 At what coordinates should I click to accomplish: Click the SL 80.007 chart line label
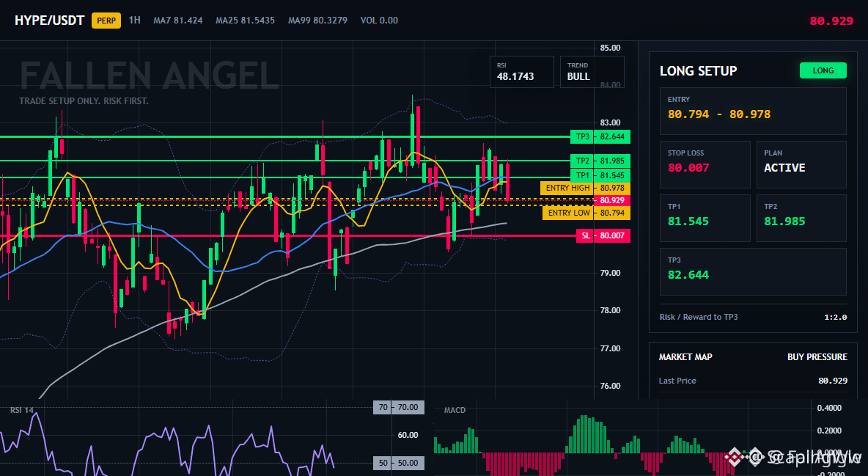pyautogui.click(x=603, y=235)
